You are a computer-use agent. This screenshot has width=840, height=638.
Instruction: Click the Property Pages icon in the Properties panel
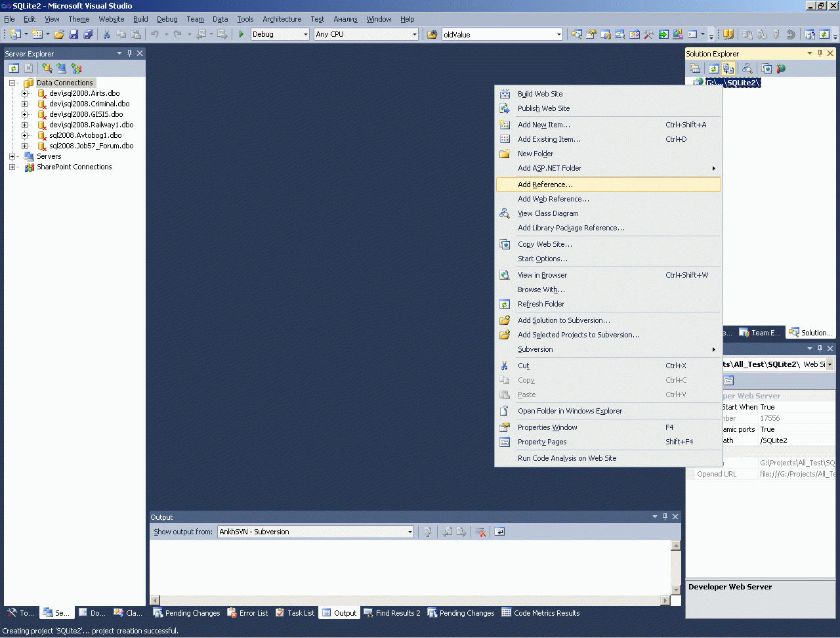pyautogui.click(x=728, y=381)
